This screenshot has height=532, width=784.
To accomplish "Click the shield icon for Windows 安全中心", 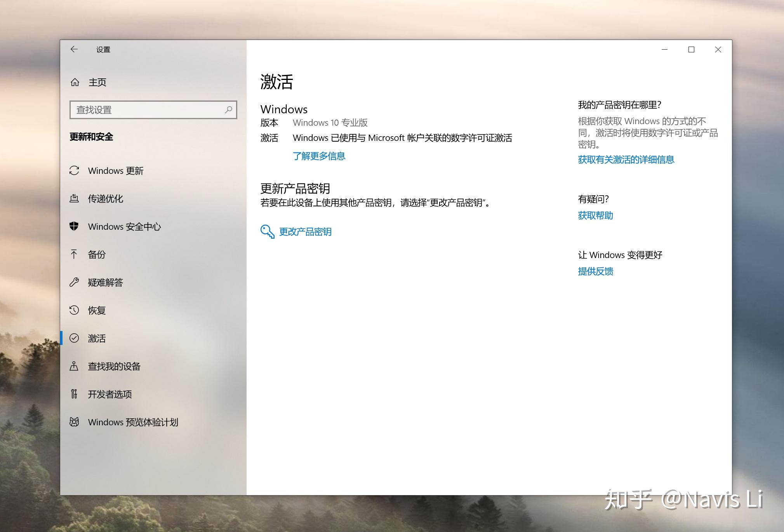I will [74, 226].
